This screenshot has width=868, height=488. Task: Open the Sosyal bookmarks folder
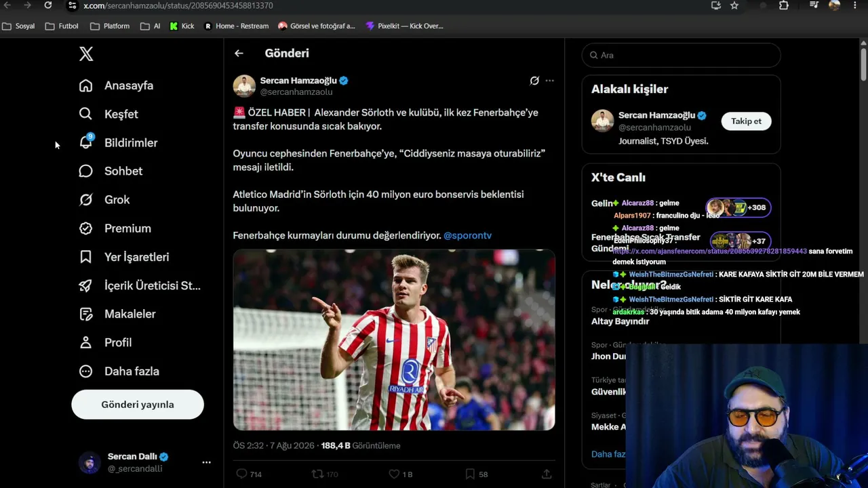click(x=18, y=26)
